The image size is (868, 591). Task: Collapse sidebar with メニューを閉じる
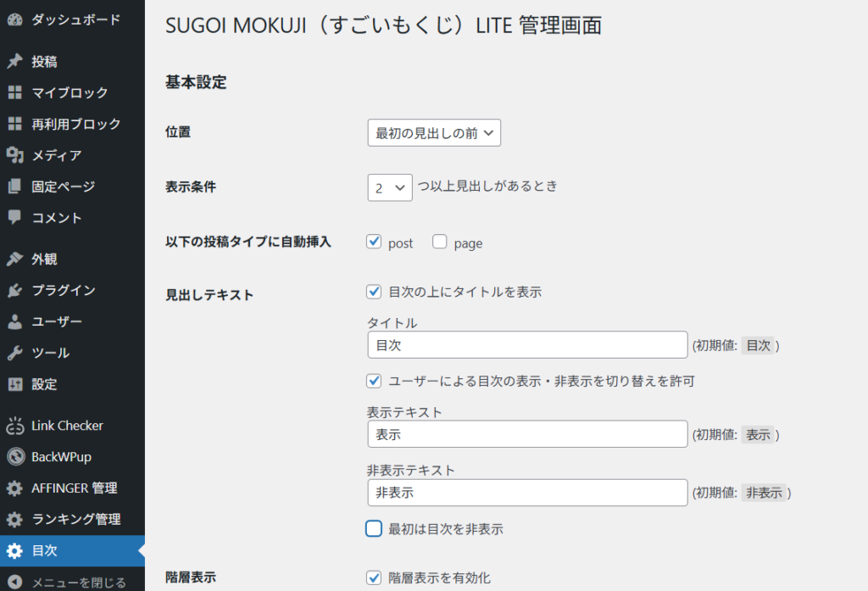tap(78, 583)
